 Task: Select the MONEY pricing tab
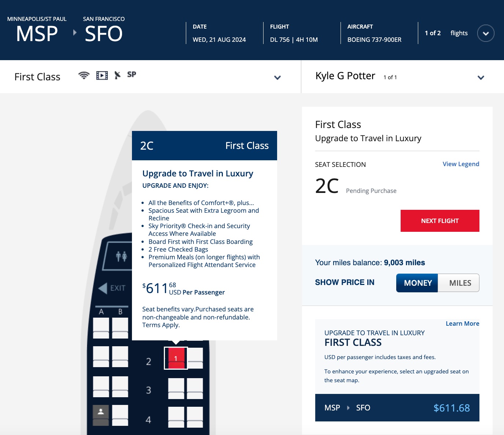click(417, 283)
